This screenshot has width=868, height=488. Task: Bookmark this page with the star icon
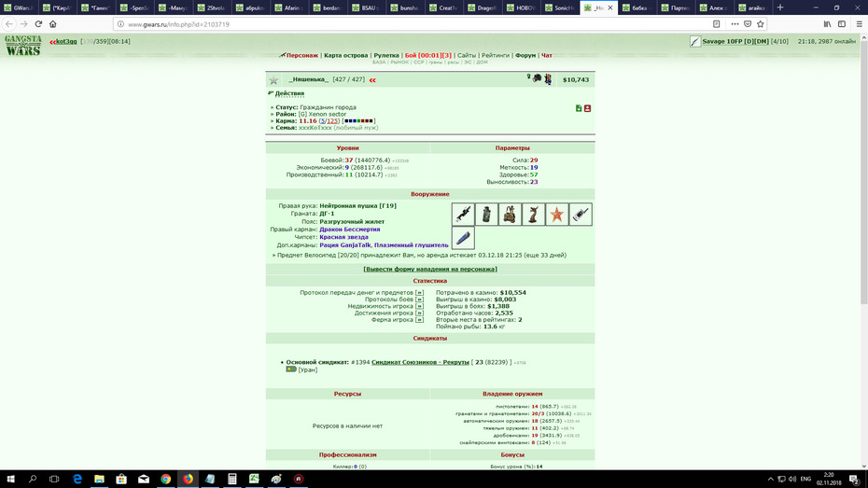tap(760, 23)
